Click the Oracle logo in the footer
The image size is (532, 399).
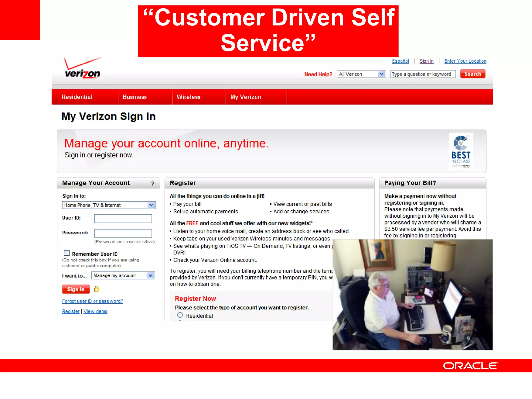pyautogui.click(x=471, y=366)
